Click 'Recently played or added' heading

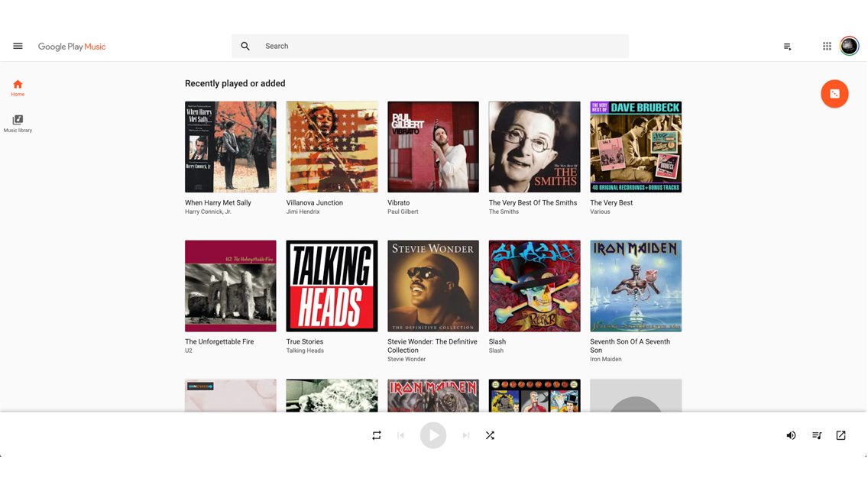(235, 83)
